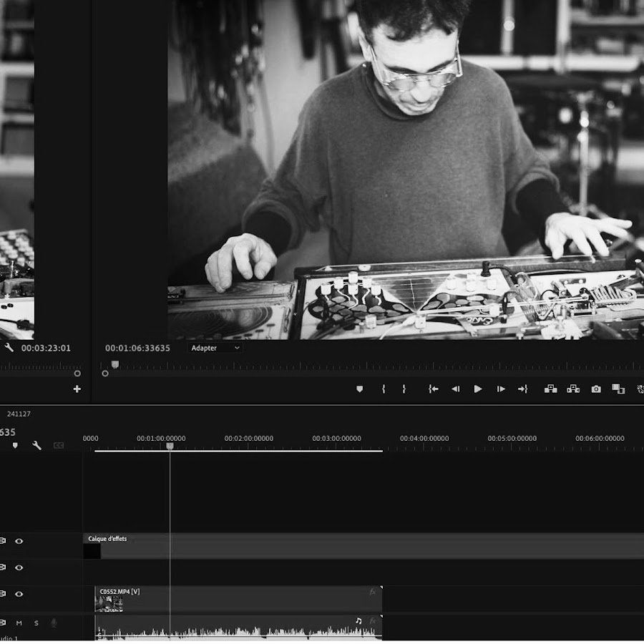Click the Mark In bracket icon
The height and width of the screenshot is (644, 644).
coord(384,389)
